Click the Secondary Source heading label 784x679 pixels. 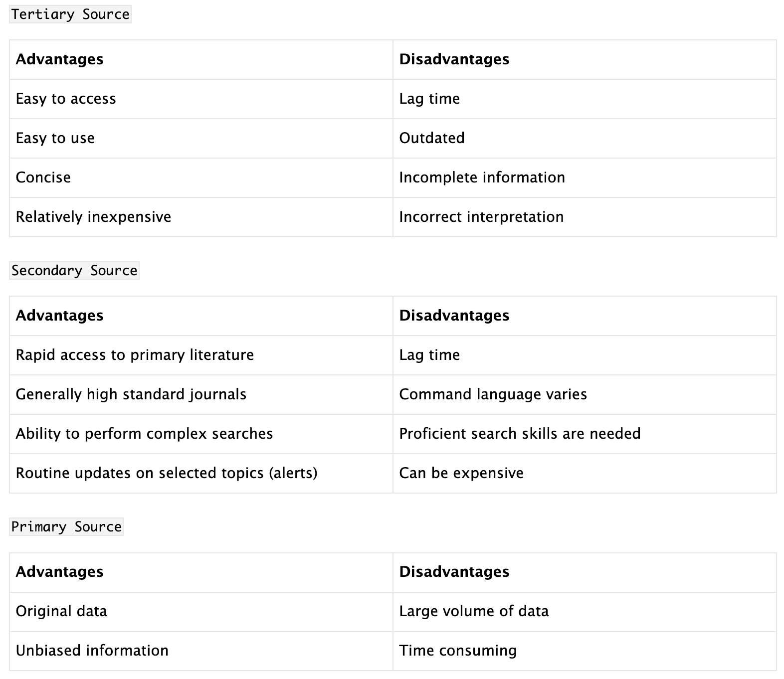pyautogui.click(x=74, y=271)
